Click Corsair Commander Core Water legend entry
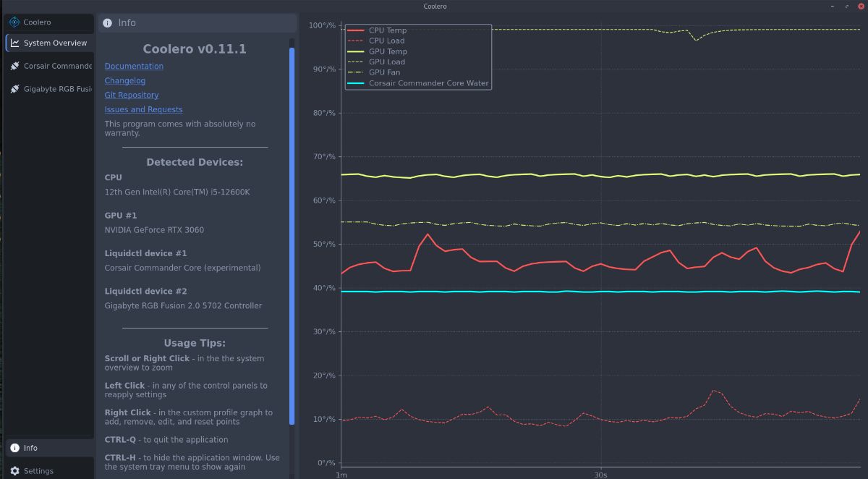The width and height of the screenshot is (868, 479). [x=418, y=83]
